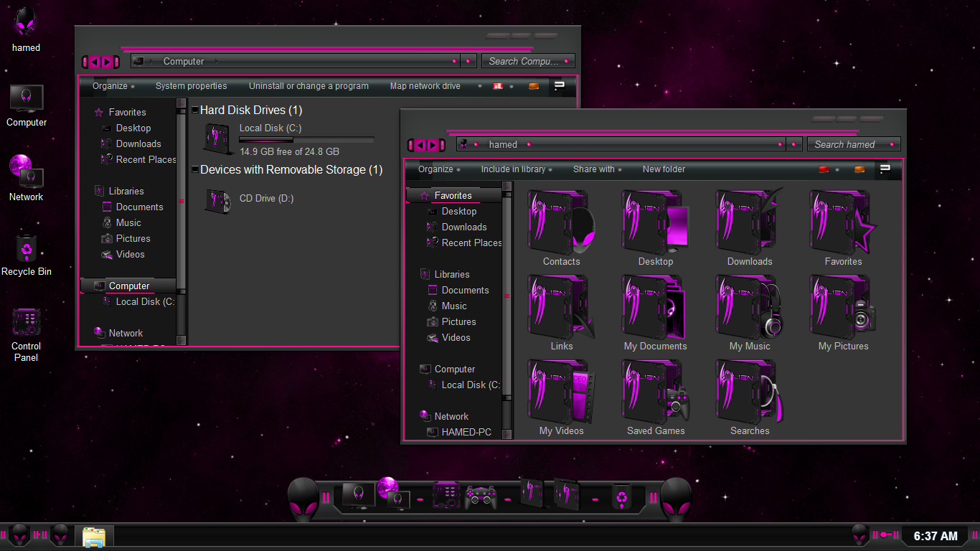The image size is (980, 551).
Task: Click the Recycle Bin desktop icon
Action: pos(27,250)
